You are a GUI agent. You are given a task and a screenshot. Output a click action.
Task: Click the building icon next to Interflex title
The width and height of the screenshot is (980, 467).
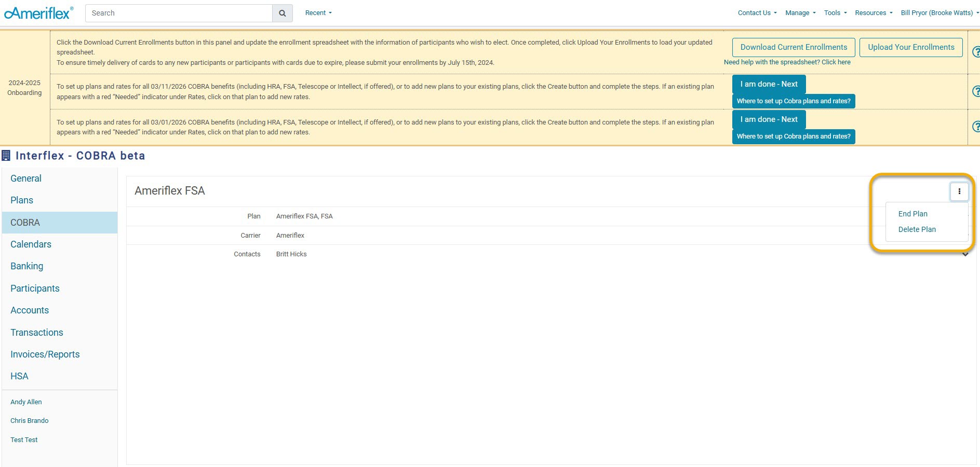[x=6, y=156]
